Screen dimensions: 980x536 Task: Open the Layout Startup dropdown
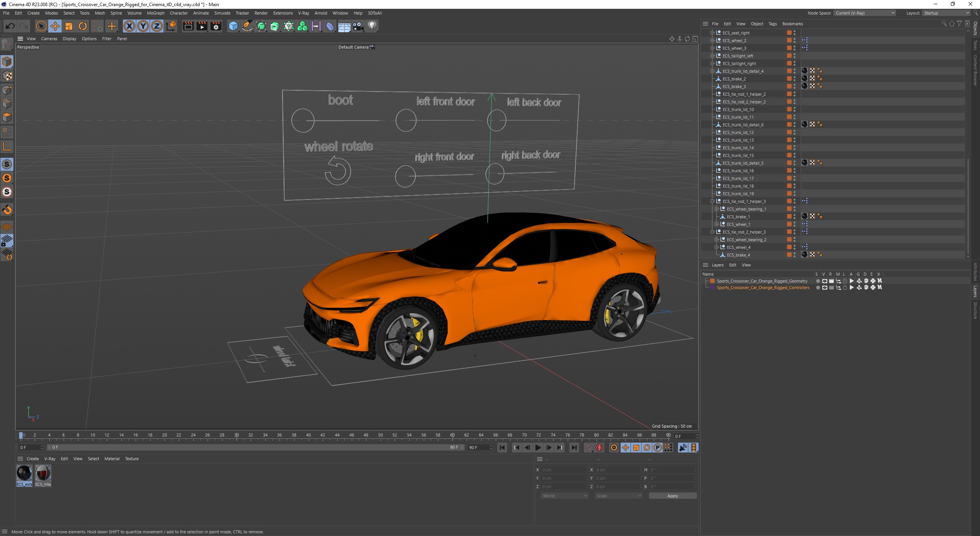pos(946,13)
